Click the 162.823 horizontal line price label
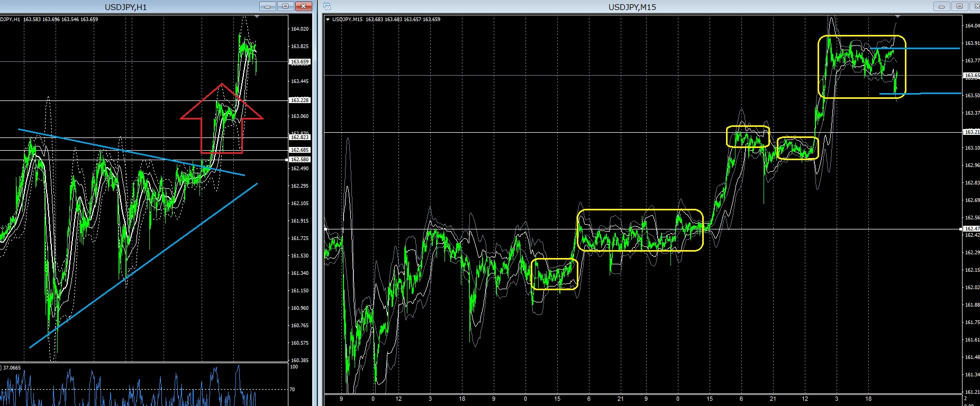Screen dimensions: 980x406 point(300,137)
